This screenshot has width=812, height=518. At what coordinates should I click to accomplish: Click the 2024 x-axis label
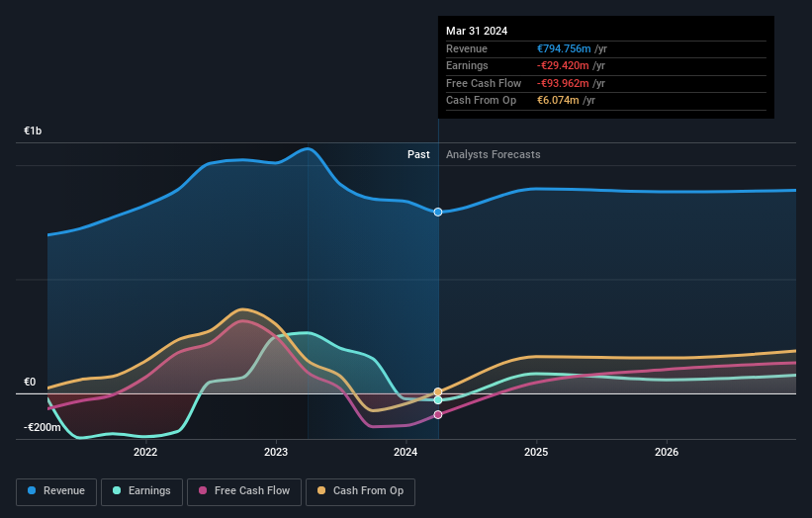pyautogui.click(x=406, y=452)
